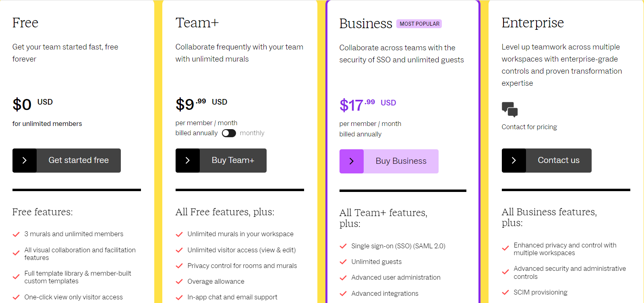644x303 pixels.
Task: Click checkmark icon next to Unlimited guests
Action: pyautogui.click(x=343, y=262)
